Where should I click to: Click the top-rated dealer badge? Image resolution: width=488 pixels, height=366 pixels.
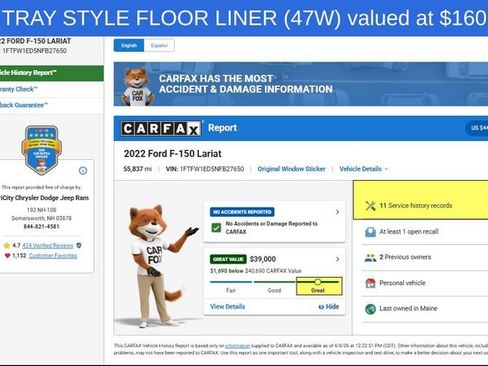(41, 150)
